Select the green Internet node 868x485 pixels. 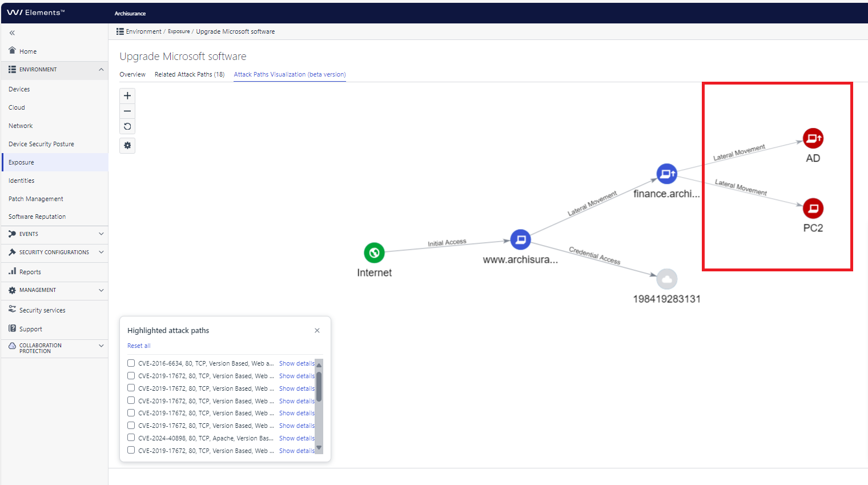[374, 252]
